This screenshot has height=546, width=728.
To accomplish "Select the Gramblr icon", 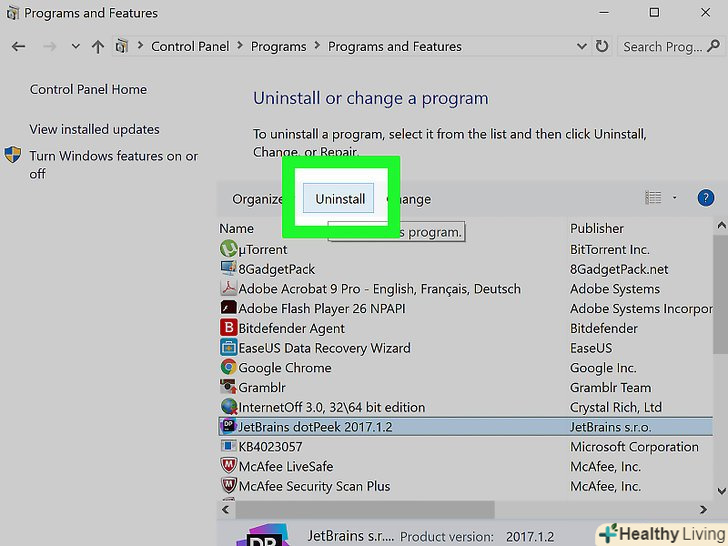I will (x=228, y=386).
